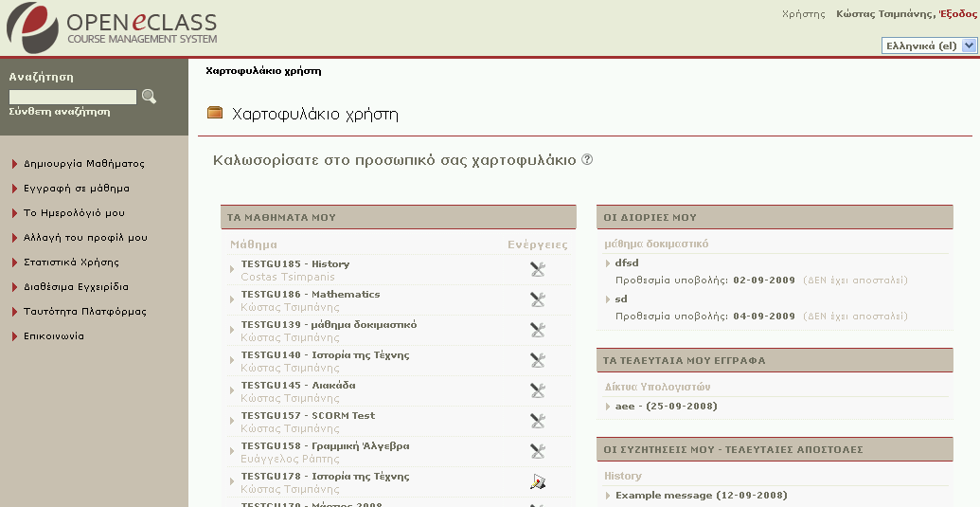The width and height of the screenshot is (980, 507).
Task: Open course TESTGU145 - Λιακάδα
Action: tap(298, 385)
